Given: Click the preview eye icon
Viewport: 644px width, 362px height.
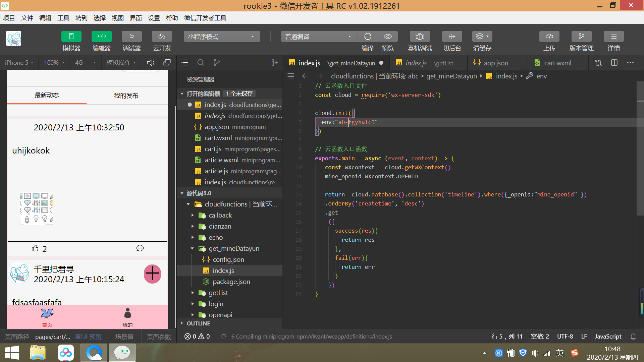Looking at the screenshot, I should click(388, 37).
